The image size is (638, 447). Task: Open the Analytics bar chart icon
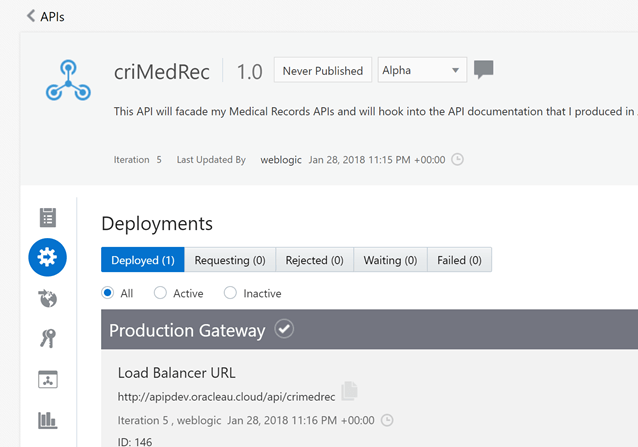[x=48, y=419]
